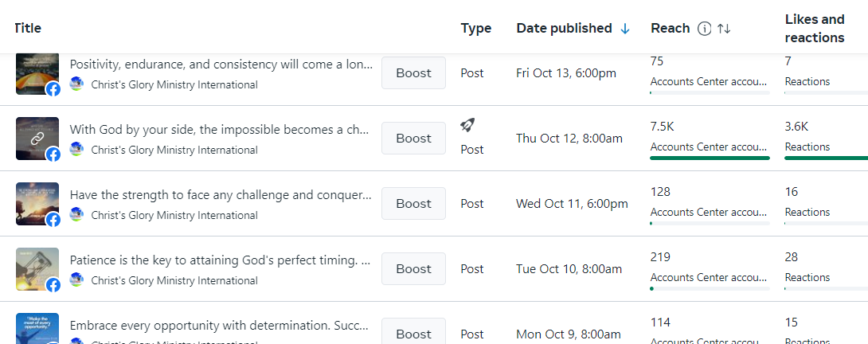Boost the Positivity, endurance post
This screenshot has width=868, height=344.
[x=413, y=73]
